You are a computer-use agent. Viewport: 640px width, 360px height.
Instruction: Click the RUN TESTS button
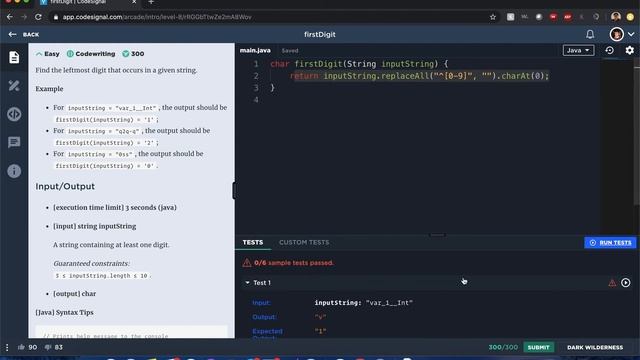coord(610,242)
